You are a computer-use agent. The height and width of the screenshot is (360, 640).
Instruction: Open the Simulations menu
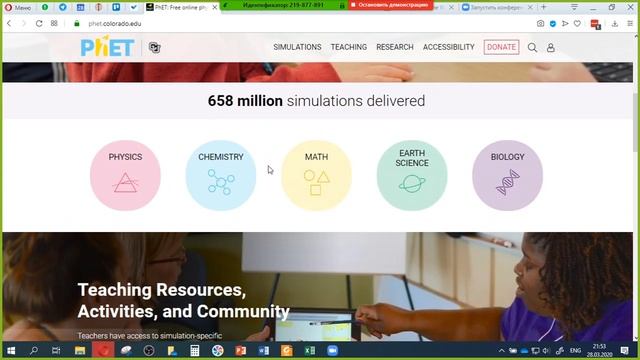point(297,47)
